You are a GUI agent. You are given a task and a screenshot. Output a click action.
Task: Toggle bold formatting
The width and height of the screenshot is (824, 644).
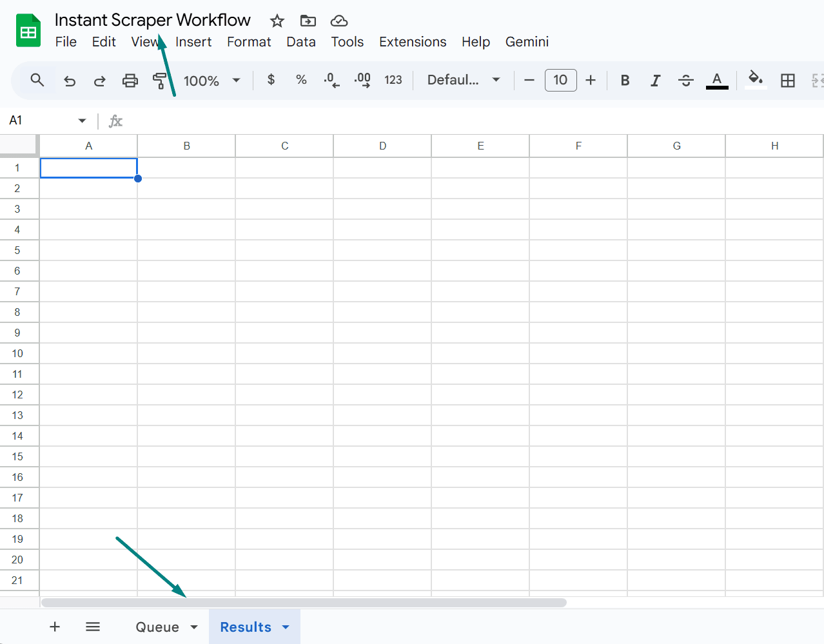[x=625, y=80]
